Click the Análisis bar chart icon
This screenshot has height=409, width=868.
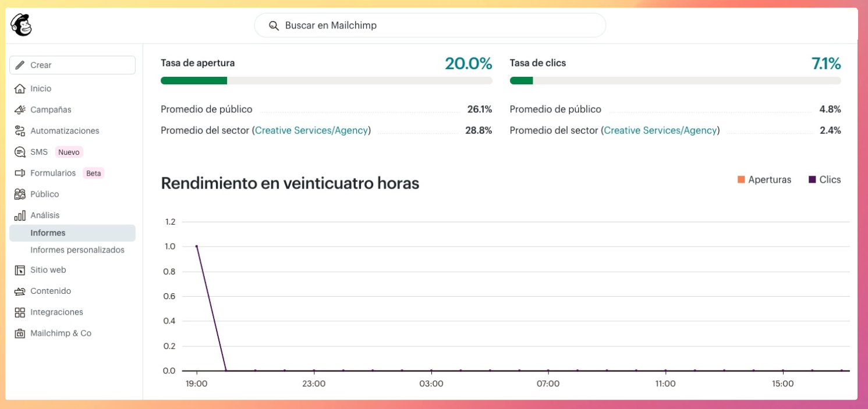pos(20,215)
